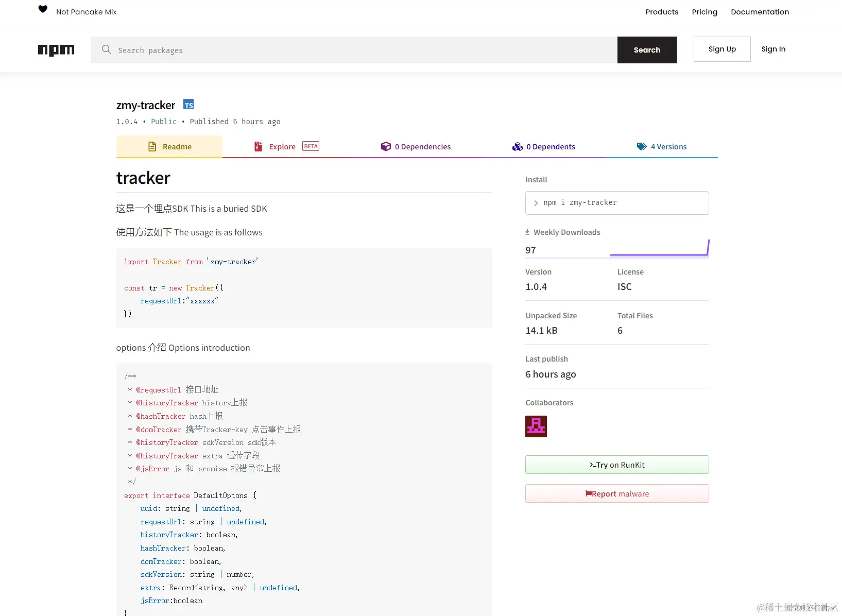Click the 'requestUrl:"xxxxxx"' code line
Image resolution: width=842 pixels, height=616 pixels.
pyautogui.click(x=179, y=301)
